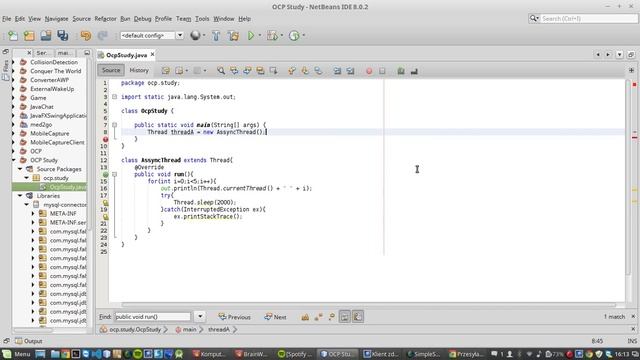
Task: Click the Next Bookmark editor icon
Action: [305, 71]
